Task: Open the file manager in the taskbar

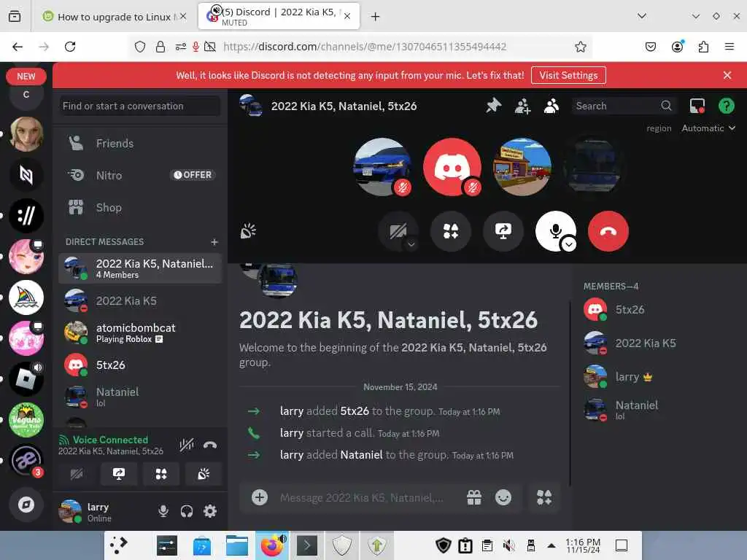Action: coord(237,545)
